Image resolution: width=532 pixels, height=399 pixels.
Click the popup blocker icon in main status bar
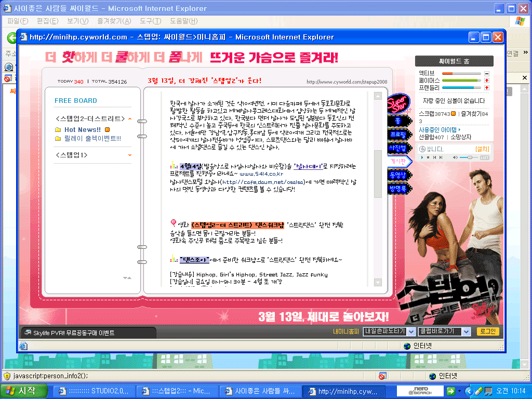382,376
